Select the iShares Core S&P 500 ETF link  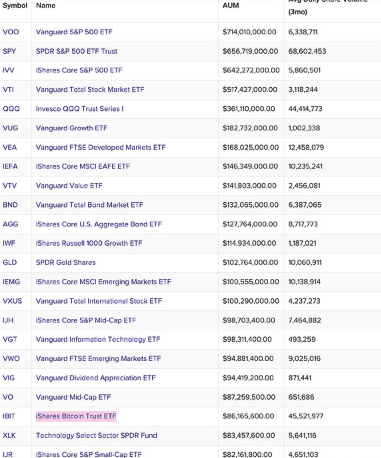coord(79,70)
